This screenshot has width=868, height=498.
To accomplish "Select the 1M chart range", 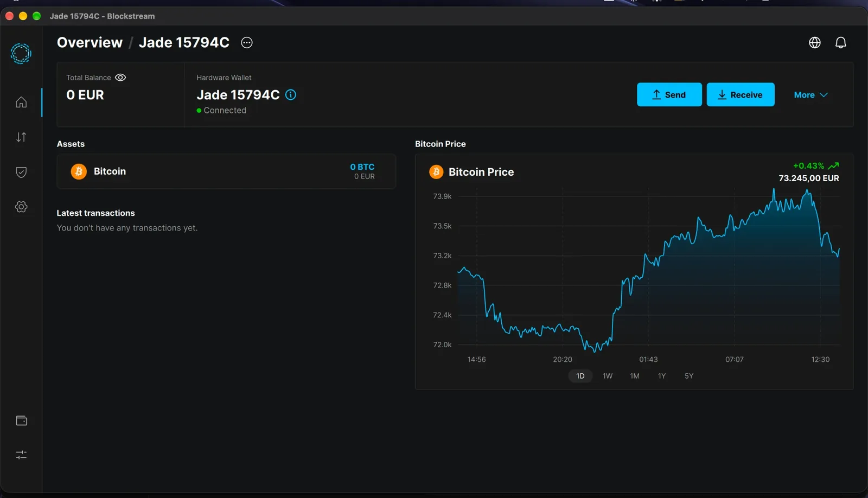I will [635, 376].
